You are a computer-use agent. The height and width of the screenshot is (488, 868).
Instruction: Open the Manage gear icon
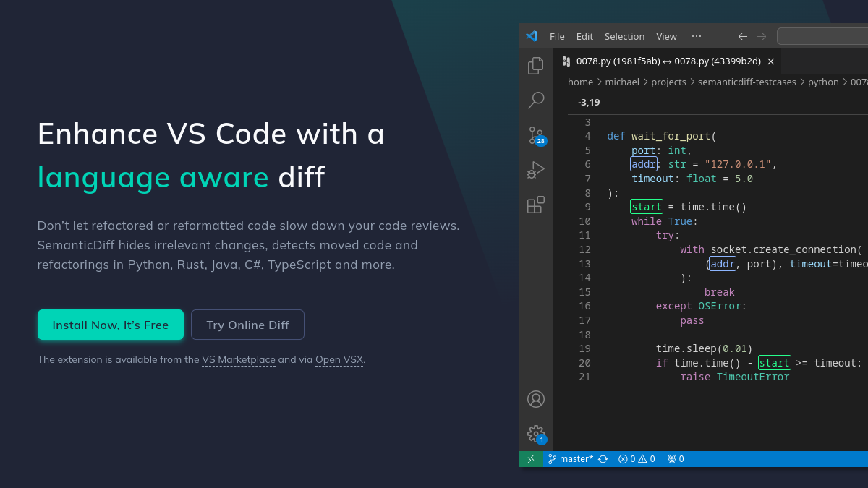tap(536, 434)
